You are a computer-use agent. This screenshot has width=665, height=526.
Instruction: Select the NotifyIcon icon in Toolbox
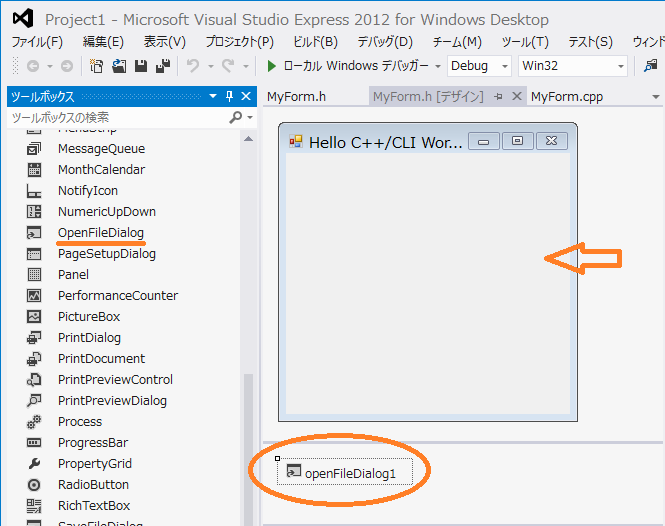tap(34, 191)
